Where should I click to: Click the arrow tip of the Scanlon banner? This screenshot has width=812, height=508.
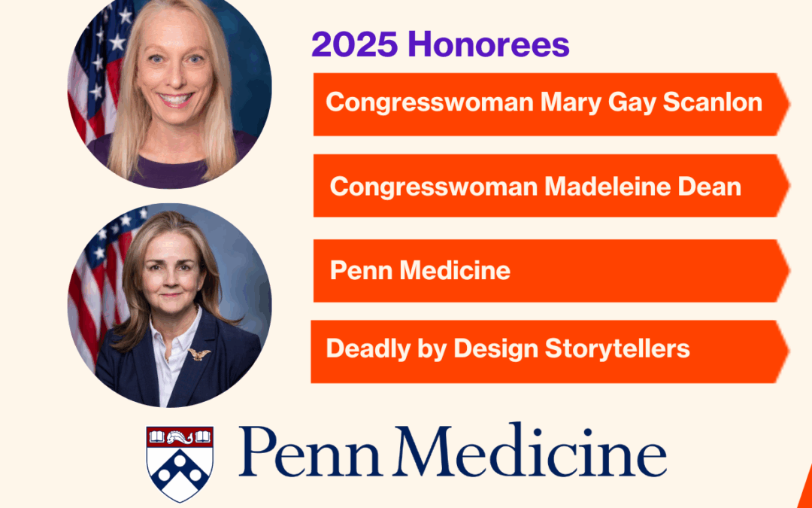783,104
